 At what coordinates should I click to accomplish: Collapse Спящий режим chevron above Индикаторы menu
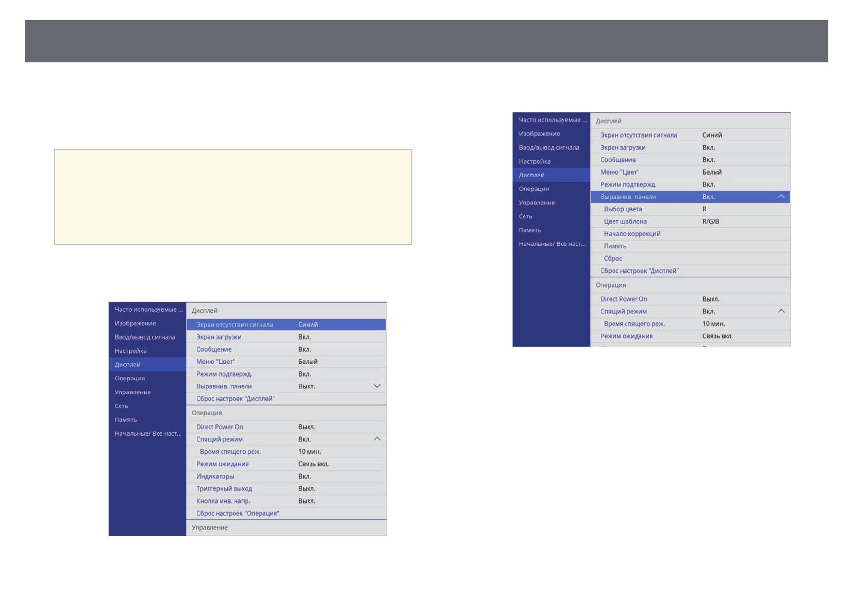(x=377, y=439)
